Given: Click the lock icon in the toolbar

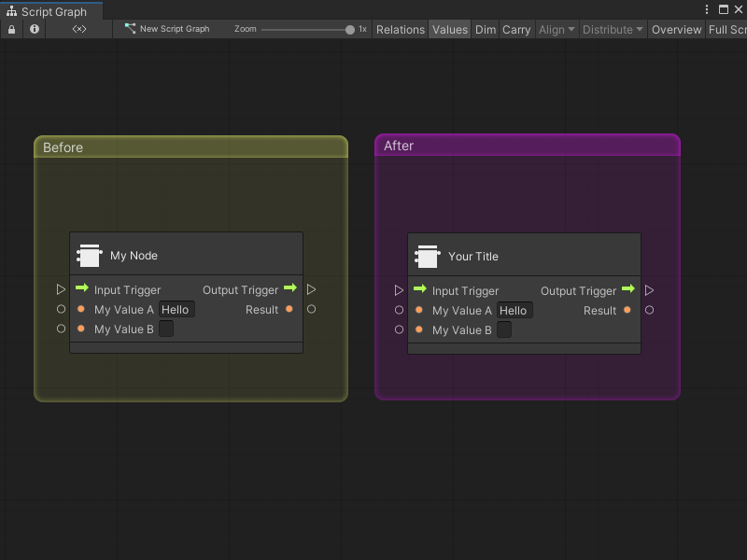Looking at the screenshot, I should click(12, 30).
